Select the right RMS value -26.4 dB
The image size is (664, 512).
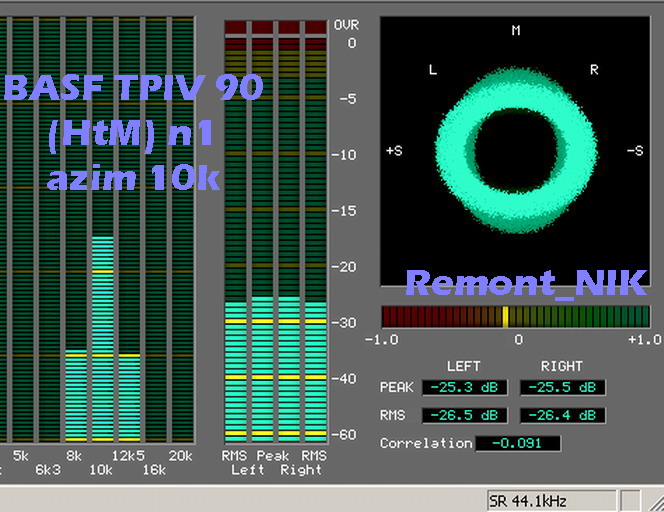pyautogui.click(x=562, y=415)
